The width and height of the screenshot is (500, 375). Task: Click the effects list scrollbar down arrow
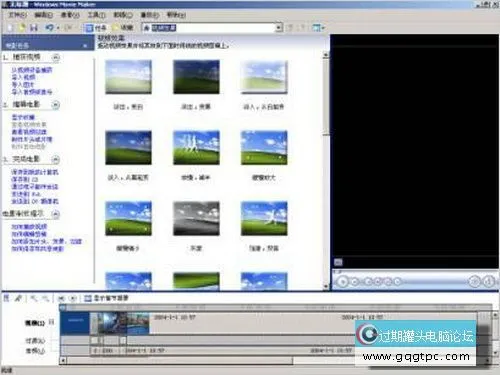click(326, 286)
